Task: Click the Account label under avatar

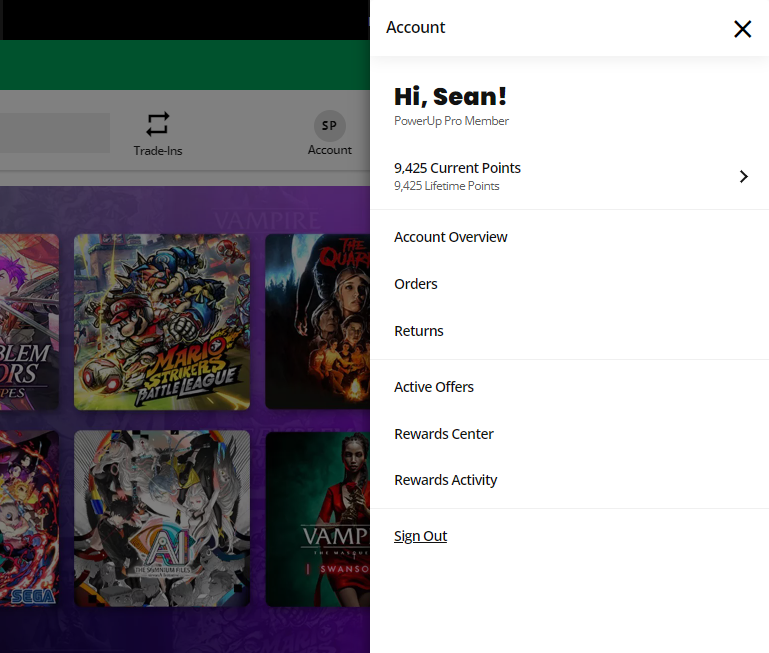Action: tap(330, 150)
